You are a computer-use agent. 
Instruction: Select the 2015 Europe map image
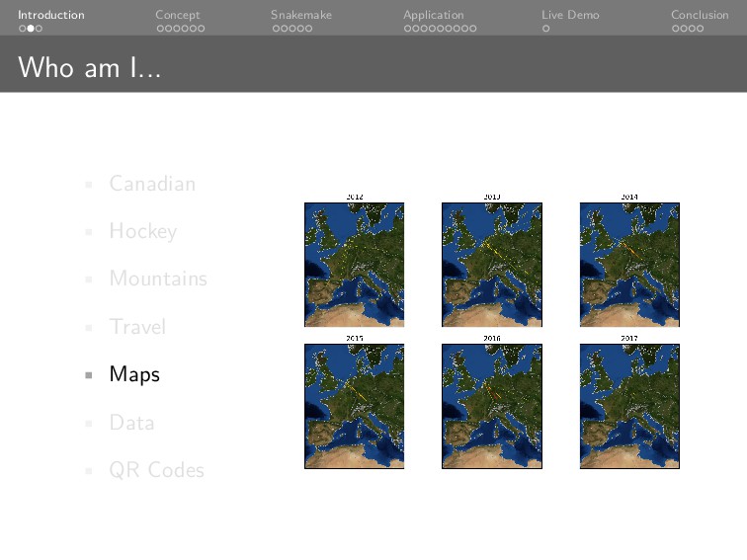pyautogui.click(x=355, y=406)
